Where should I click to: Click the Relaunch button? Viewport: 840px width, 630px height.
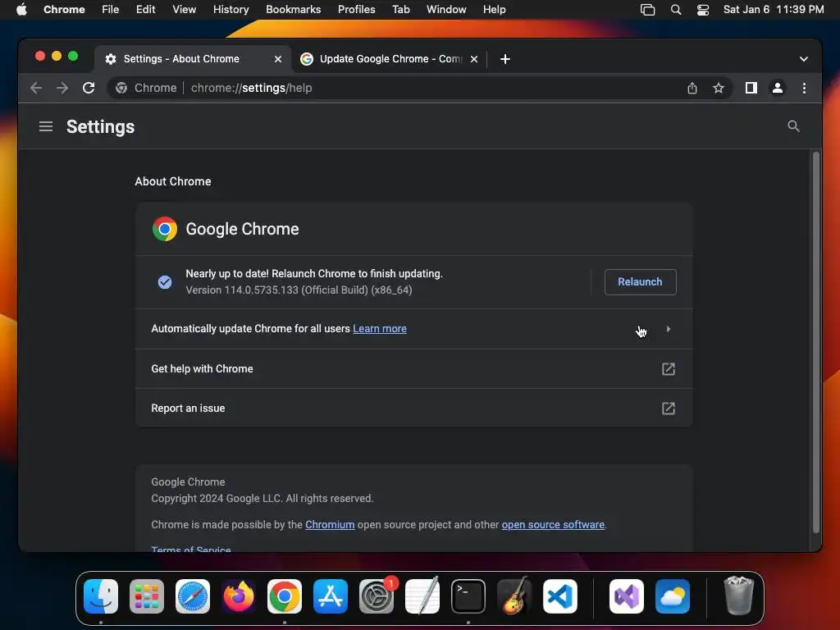click(x=640, y=282)
